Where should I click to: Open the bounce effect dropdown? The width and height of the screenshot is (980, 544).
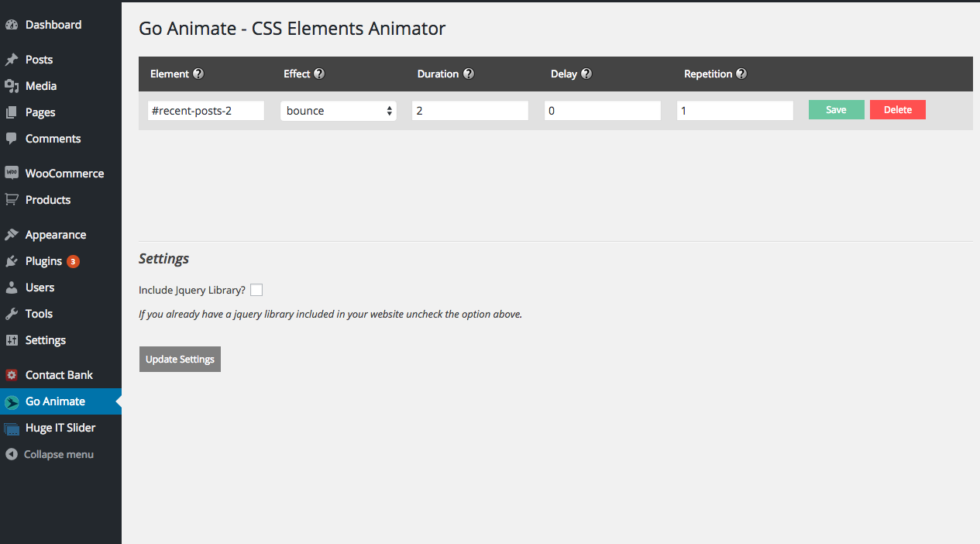[x=339, y=111]
